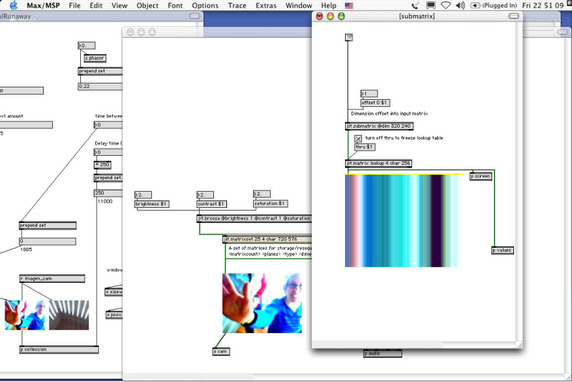Select the number box above contrast message
572x382 pixels.
point(205,195)
